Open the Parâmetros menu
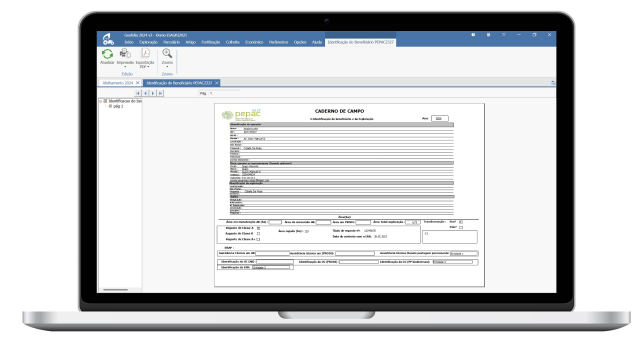Image resolution: width=640 pixels, height=360 pixels. pos(278,42)
